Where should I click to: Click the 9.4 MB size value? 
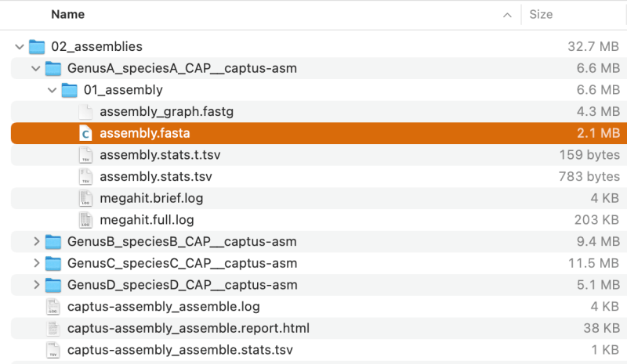click(x=598, y=241)
